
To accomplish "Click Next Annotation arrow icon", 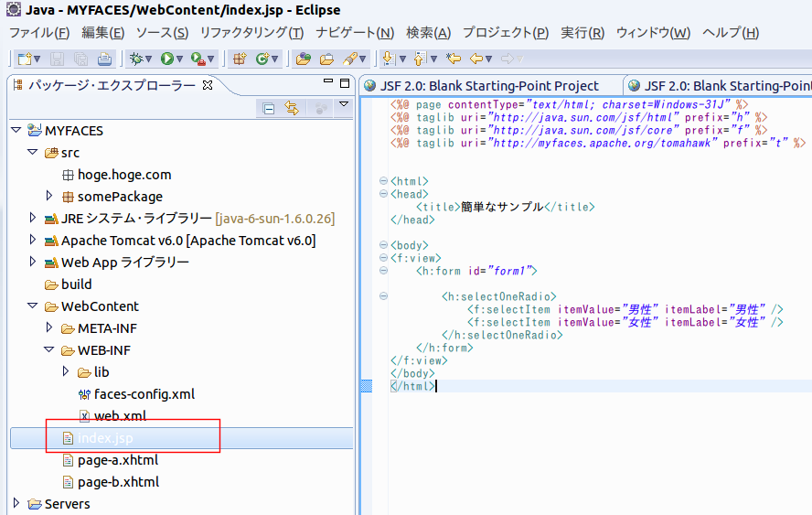I will coord(389,59).
